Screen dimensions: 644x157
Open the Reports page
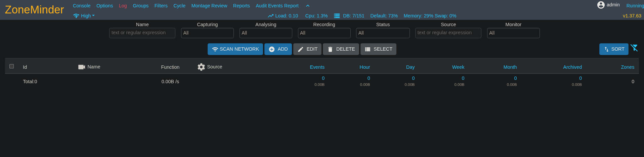click(x=241, y=6)
